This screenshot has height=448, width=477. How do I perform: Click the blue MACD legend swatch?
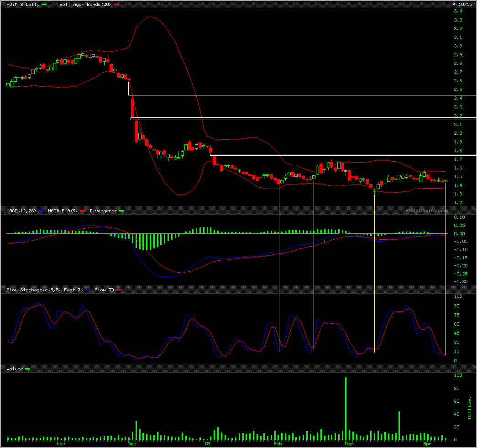(42, 211)
